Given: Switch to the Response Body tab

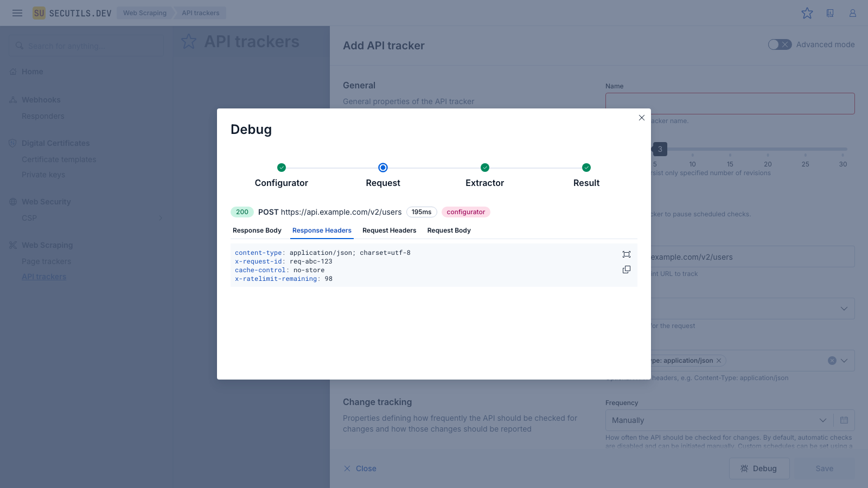Looking at the screenshot, I should coord(257,230).
